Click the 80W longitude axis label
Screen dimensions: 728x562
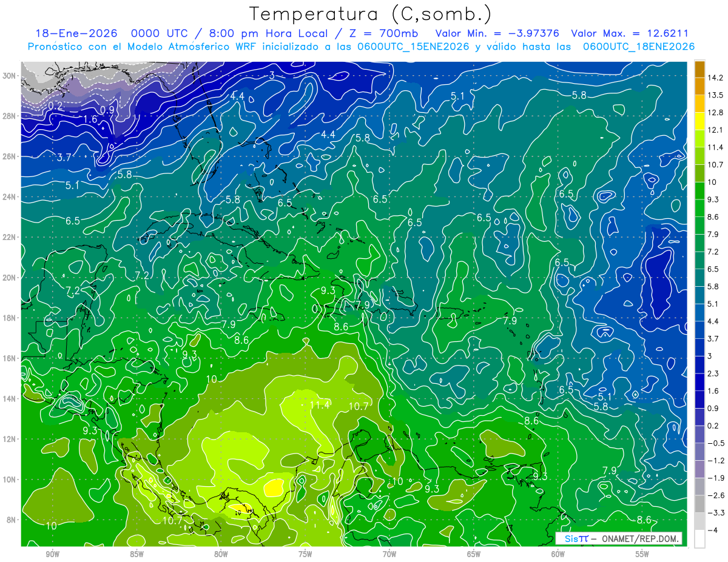click(221, 554)
